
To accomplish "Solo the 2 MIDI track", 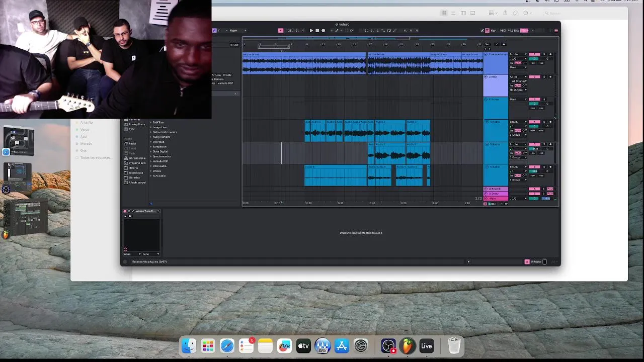I will (x=544, y=77).
